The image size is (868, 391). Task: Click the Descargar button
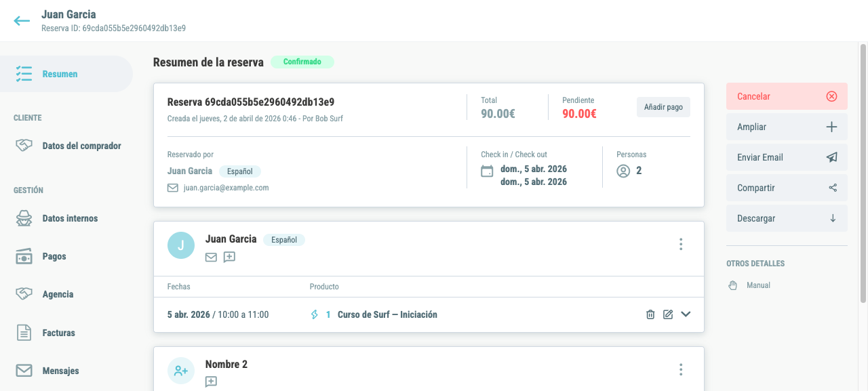[x=787, y=218]
